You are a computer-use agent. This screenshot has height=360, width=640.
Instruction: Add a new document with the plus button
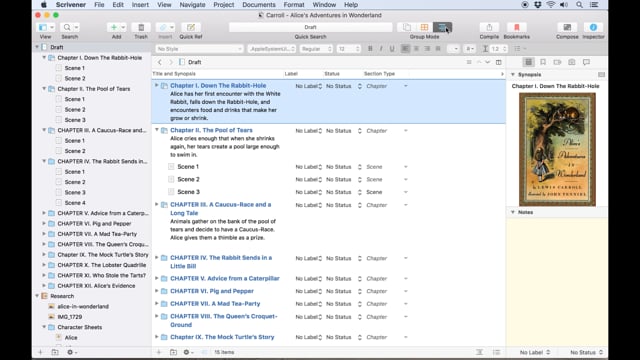pos(114,27)
